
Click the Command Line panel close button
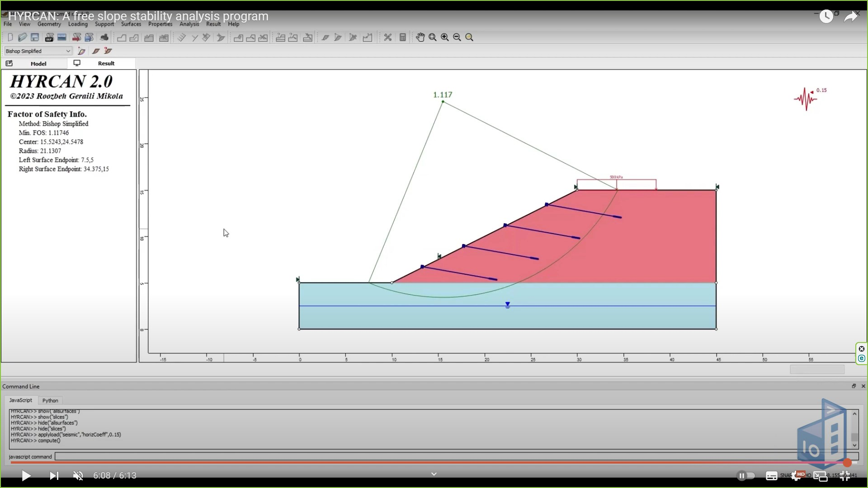point(863,386)
